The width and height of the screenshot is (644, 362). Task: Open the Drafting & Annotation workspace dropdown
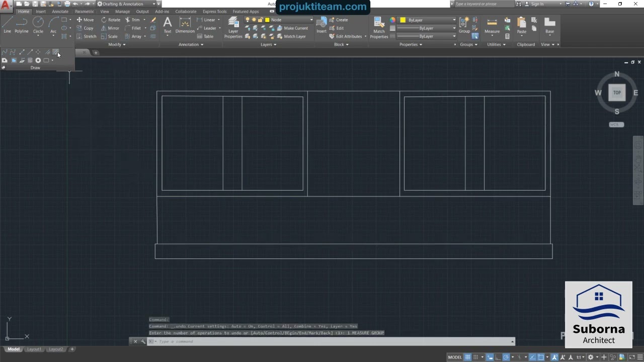pos(125,4)
